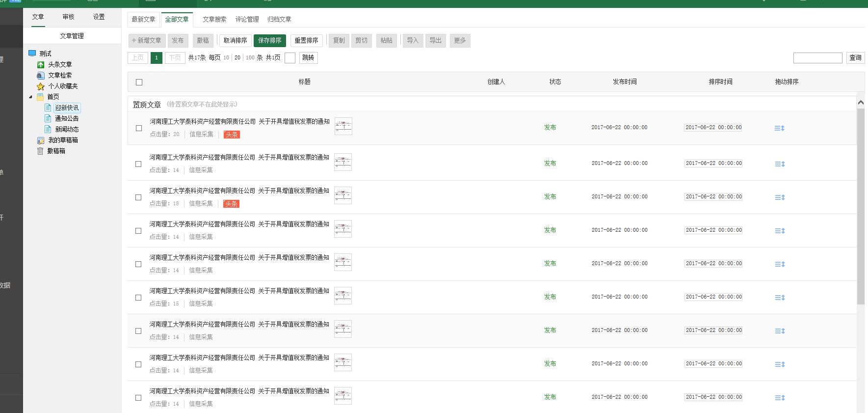Image resolution: width=868 pixels, height=413 pixels.
Task: Switch to the 最新文章 tab
Action: point(143,20)
